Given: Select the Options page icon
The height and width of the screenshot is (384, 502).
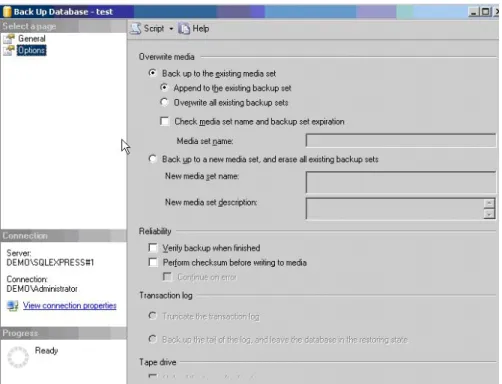Looking at the screenshot, I should [x=9, y=50].
